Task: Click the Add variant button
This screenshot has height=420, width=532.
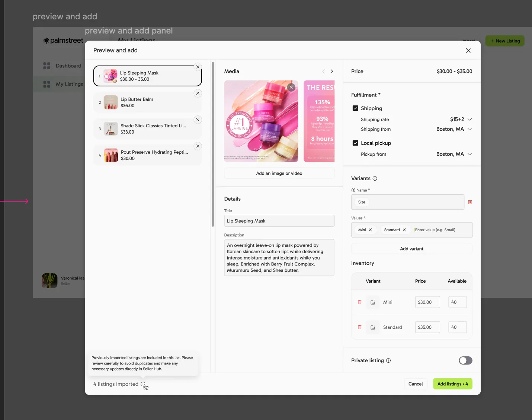Action: tap(411, 249)
